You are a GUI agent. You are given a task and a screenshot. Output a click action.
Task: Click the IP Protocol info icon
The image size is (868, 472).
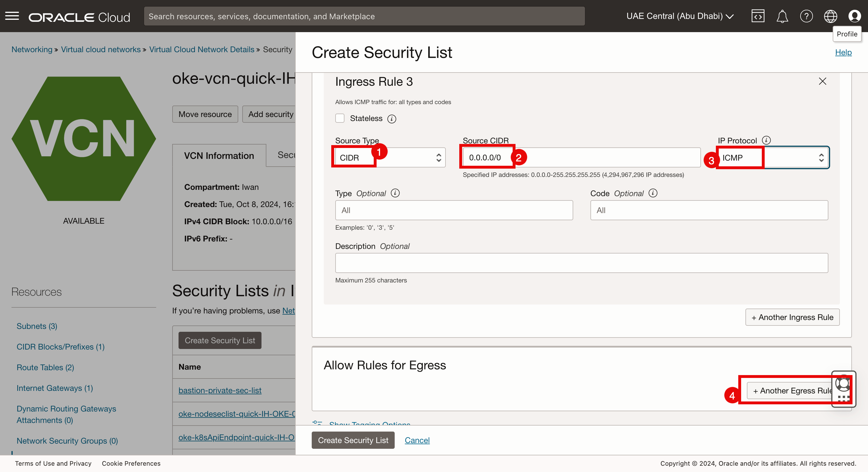point(766,140)
